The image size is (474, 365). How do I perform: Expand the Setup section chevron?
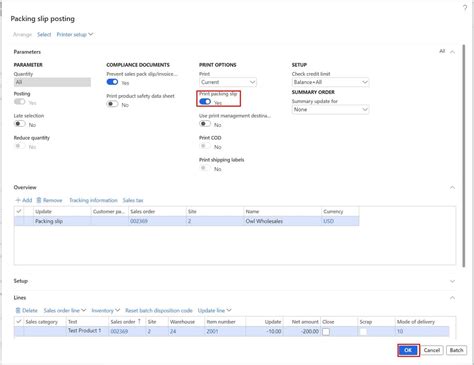coord(452,281)
